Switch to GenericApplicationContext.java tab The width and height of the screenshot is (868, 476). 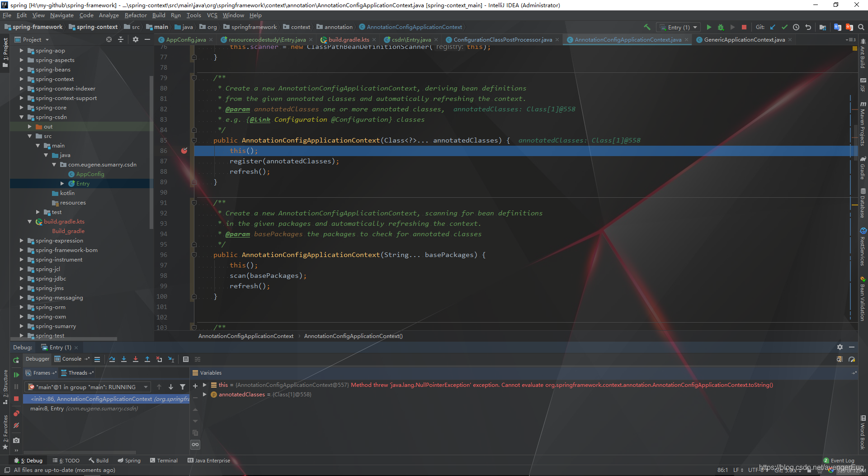tap(744, 40)
